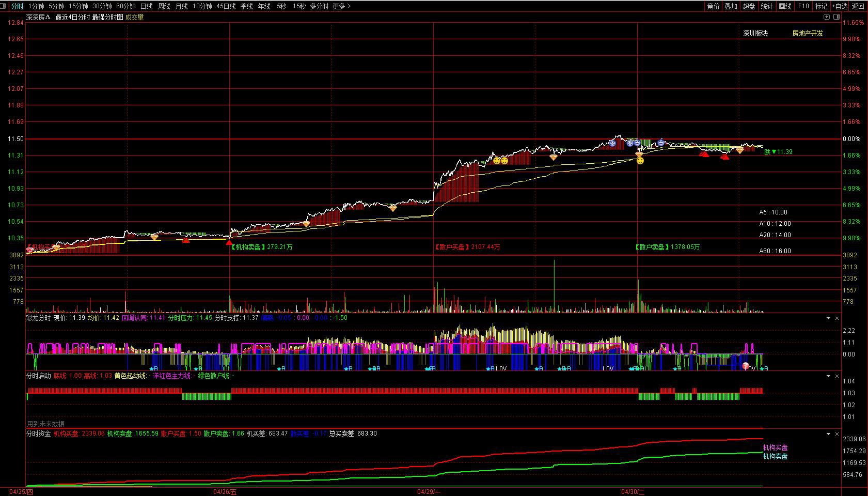The width and height of the screenshot is (868, 496).
Task: Click the A5 : 10.00 value
Action: (x=773, y=212)
